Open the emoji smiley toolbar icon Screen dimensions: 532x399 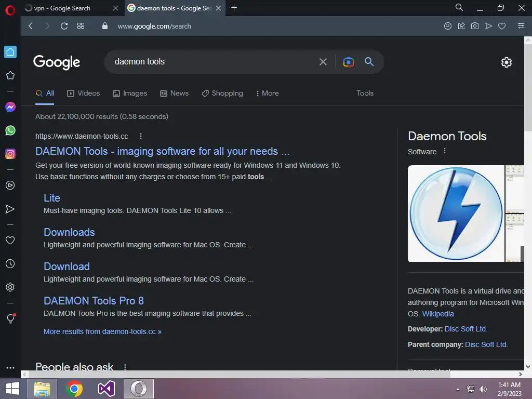coord(448,26)
